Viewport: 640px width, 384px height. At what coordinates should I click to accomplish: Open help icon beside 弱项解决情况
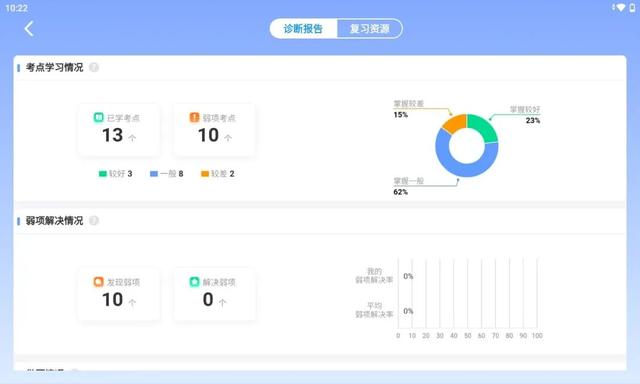click(94, 221)
